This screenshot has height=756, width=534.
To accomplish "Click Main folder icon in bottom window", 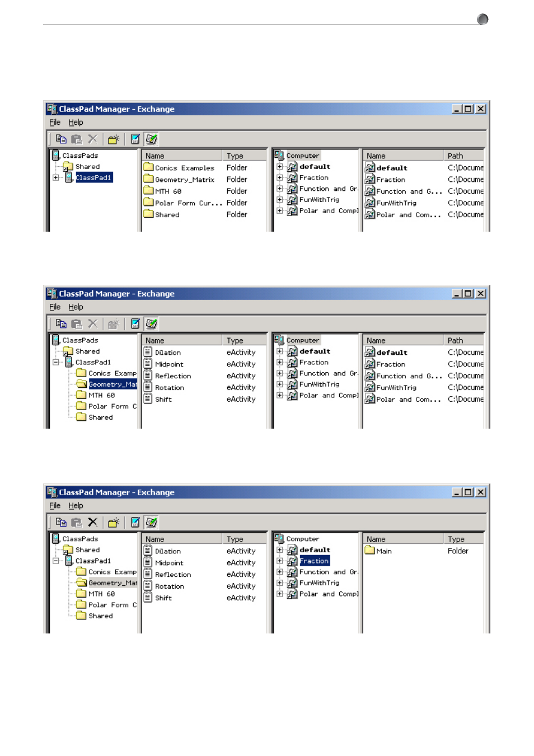I will point(369,551).
